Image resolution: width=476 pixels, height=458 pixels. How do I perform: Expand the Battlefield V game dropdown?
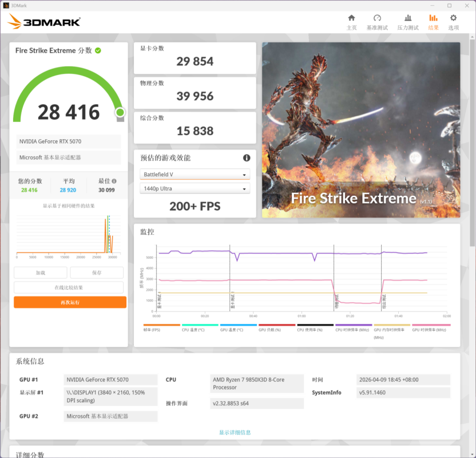[x=195, y=175]
